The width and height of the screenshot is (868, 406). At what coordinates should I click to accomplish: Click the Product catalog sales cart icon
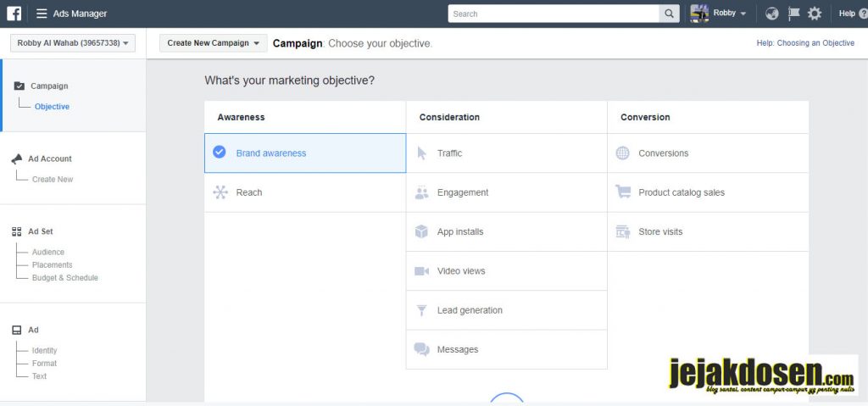click(623, 192)
